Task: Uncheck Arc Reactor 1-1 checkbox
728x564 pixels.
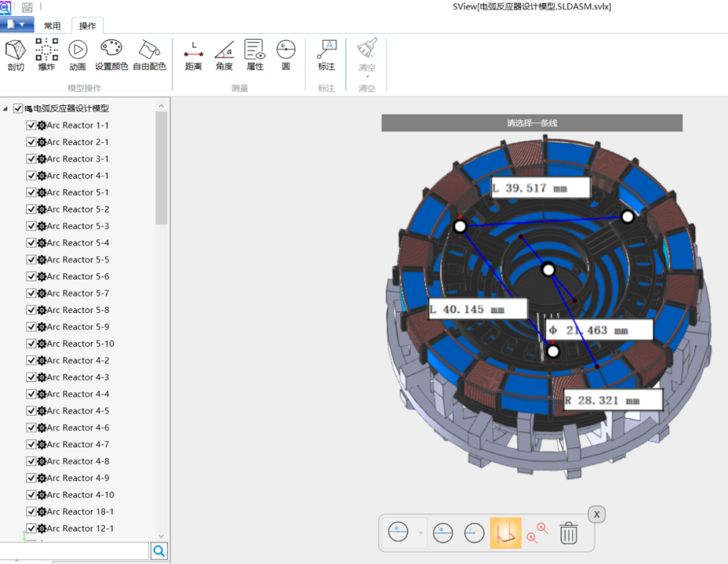Action: 31,125
